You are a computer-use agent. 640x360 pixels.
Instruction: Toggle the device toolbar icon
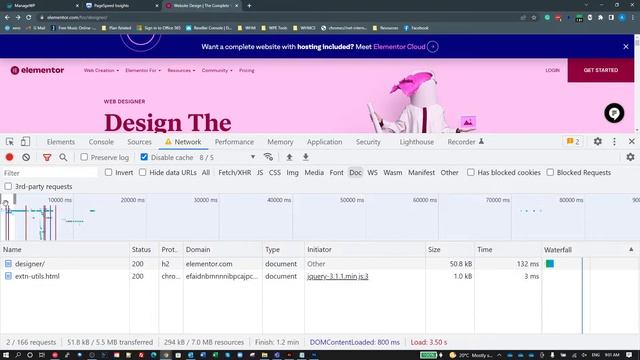[25, 142]
